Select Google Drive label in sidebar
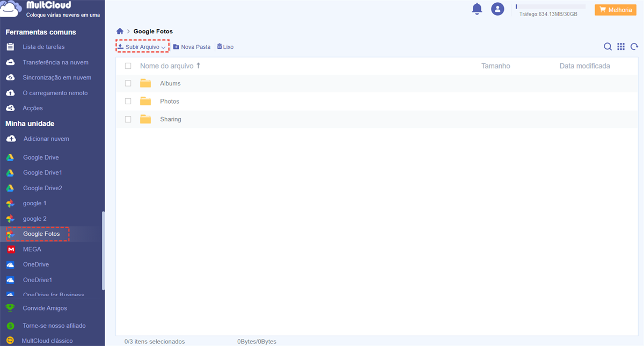644x346 pixels. [41, 157]
